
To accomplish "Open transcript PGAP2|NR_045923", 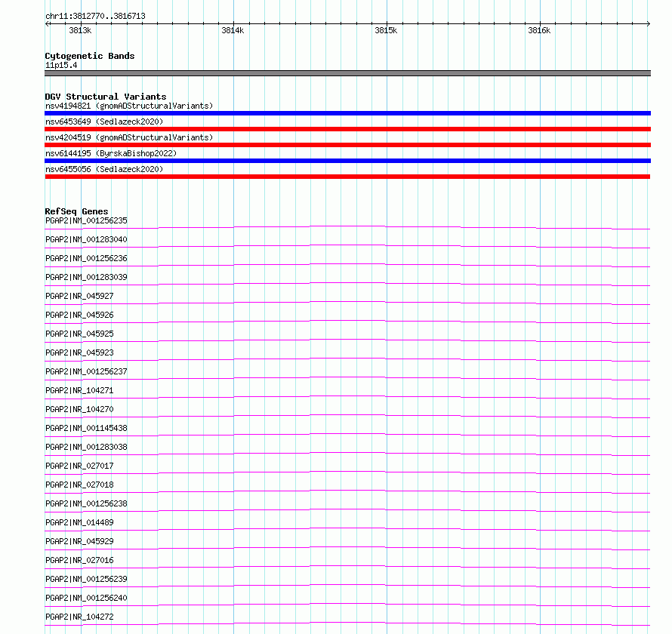I will click(x=79, y=352).
